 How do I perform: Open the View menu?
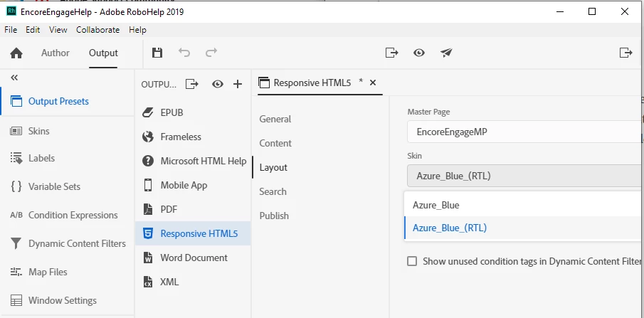[x=58, y=30]
